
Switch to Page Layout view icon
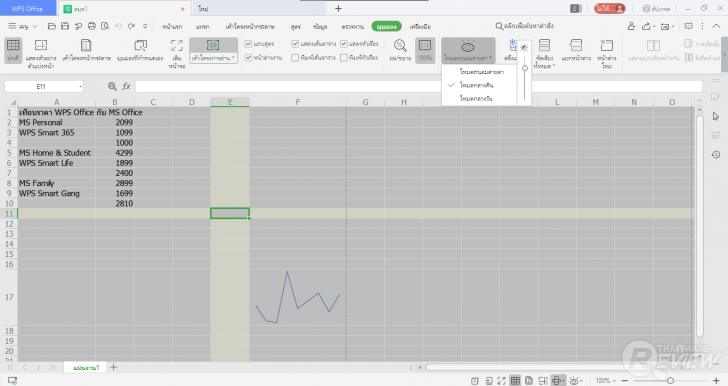(x=86, y=46)
